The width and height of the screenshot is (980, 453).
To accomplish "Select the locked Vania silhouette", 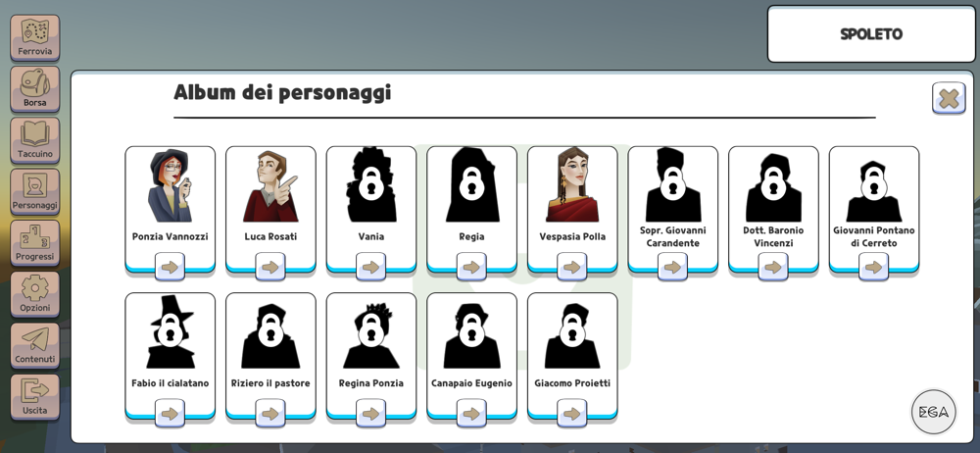I will coord(371,185).
